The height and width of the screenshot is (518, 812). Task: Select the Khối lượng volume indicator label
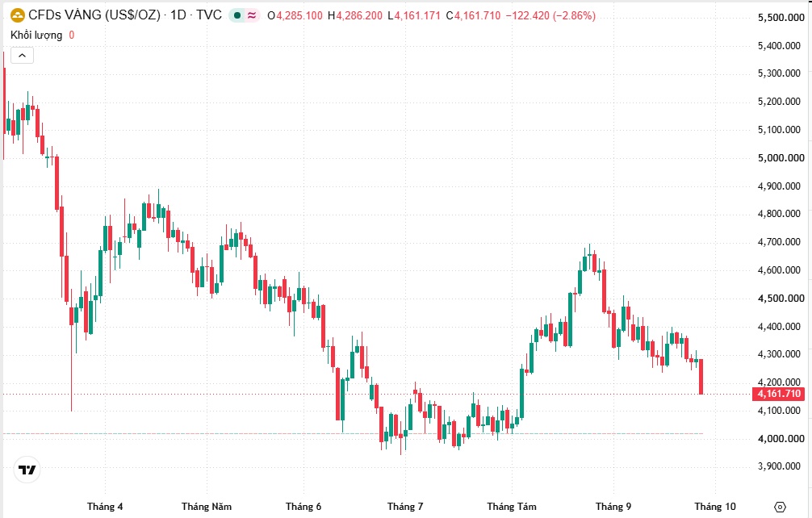(x=36, y=36)
